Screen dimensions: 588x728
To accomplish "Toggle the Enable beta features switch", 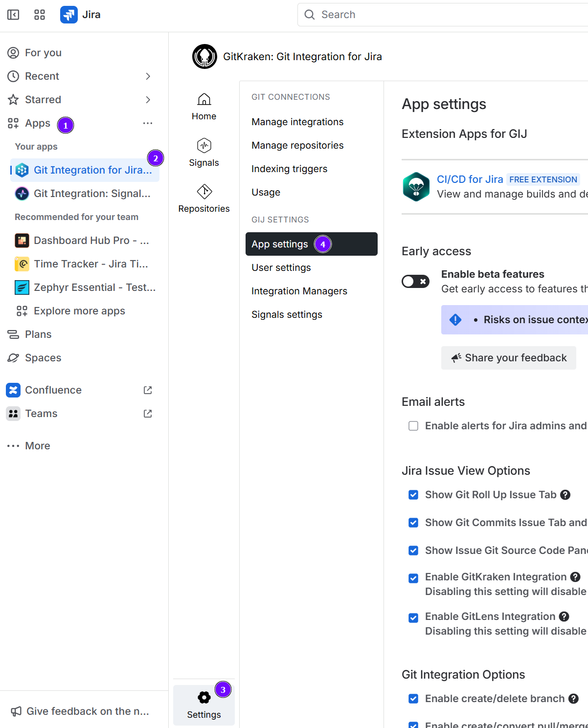I will [415, 281].
